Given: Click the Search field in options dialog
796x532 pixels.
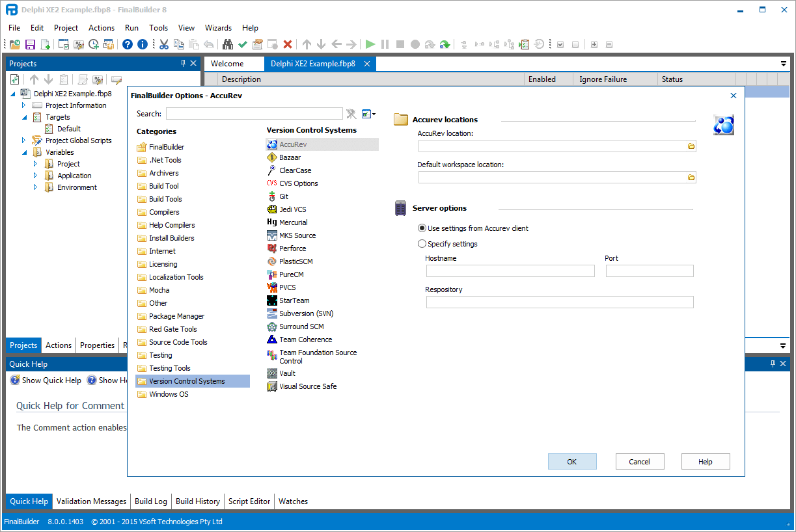Looking at the screenshot, I should (254, 114).
